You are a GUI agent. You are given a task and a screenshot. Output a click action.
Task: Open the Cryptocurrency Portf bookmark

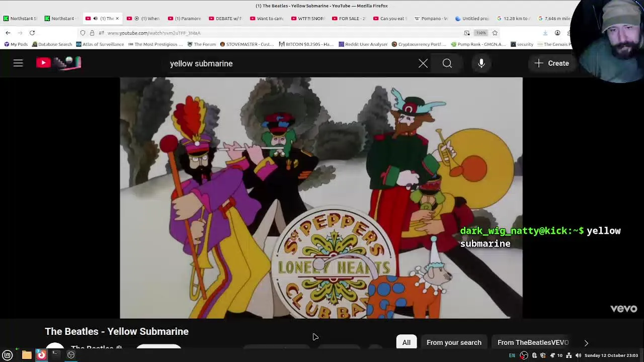tap(419, 44)
